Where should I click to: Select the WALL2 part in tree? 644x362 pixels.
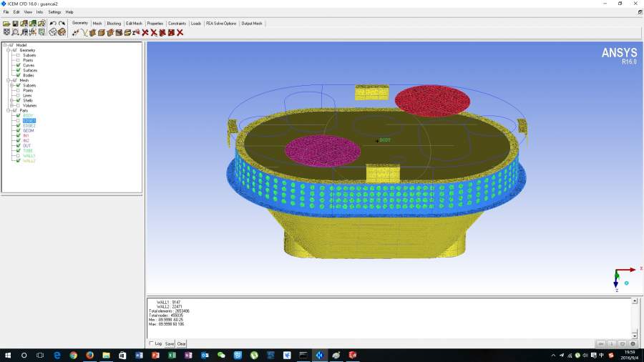coord(29,161)
